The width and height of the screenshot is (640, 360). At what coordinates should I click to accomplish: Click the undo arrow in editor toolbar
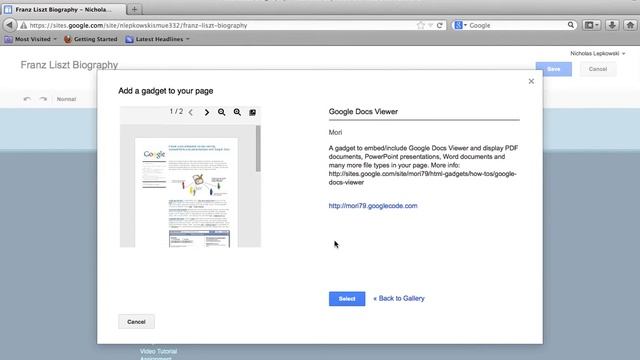click(x=27, y=99)
